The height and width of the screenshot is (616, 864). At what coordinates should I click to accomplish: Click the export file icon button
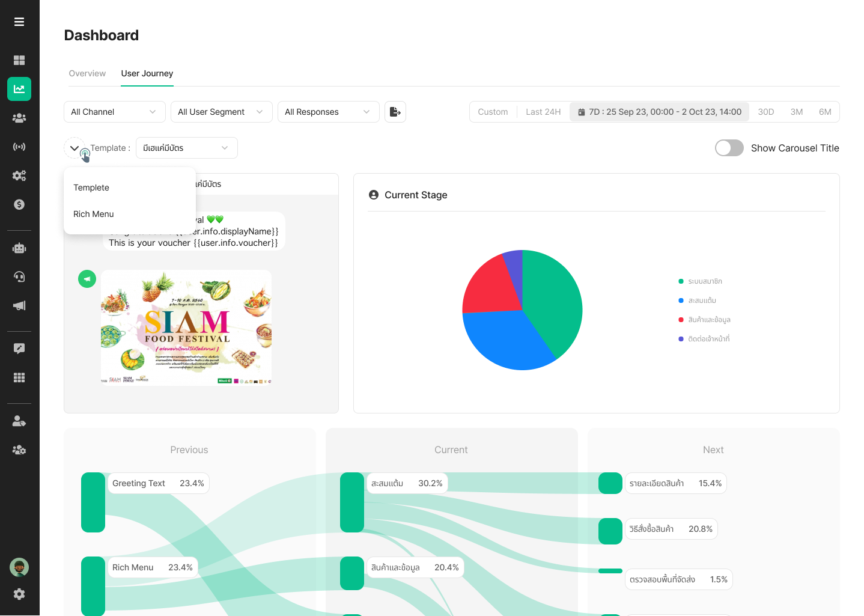(395, 112)
